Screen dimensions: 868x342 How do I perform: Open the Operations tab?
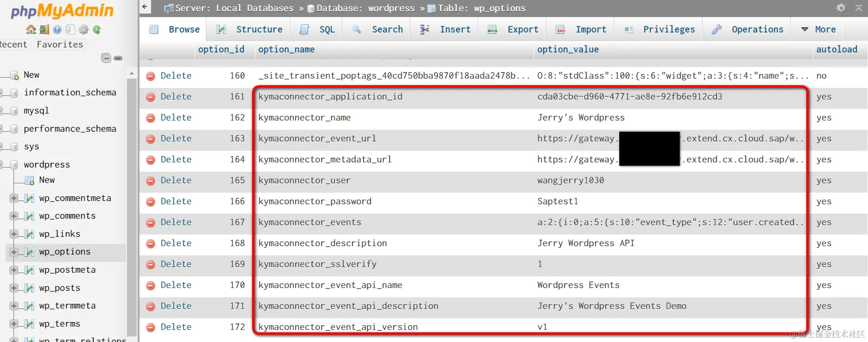point(747,29)
